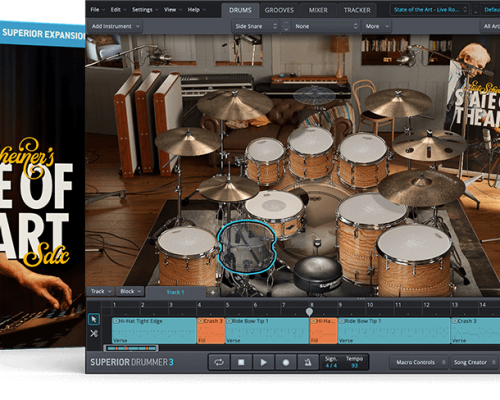Select the rack tom nearest the holed cymbal

tap(363, 159)
